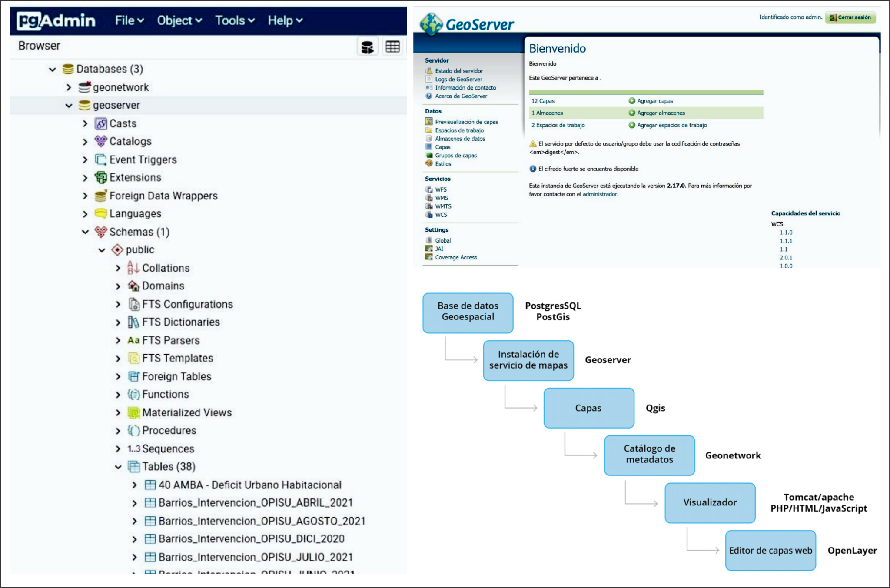
Task: Open Global settings link
Action: tap(443, 240)
